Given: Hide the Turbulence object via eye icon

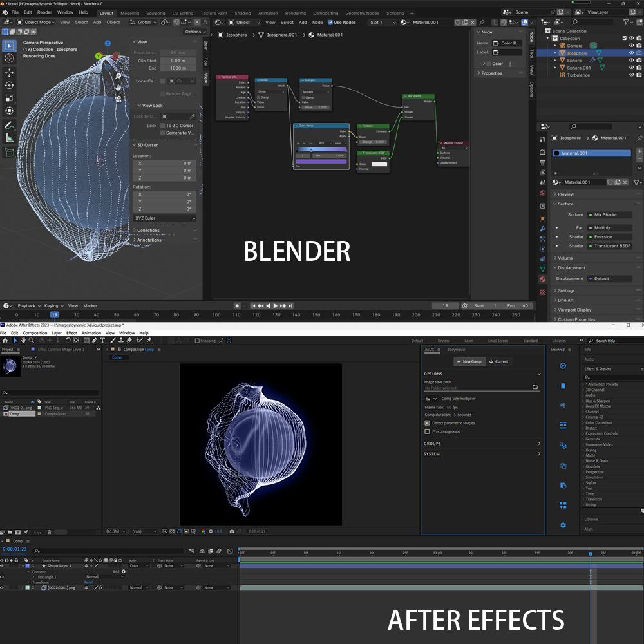Looking at the screenshot, I should click(x=632, y=75).
